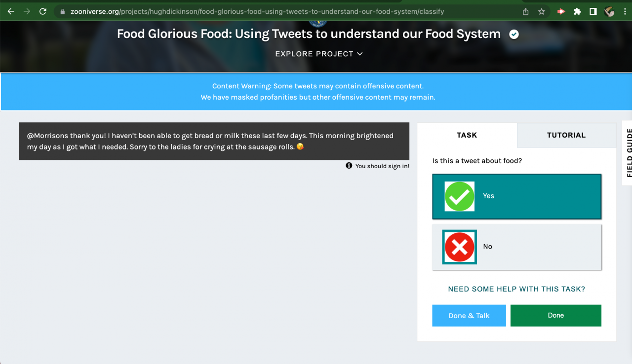This screenshot has width=632, height=364.
Task: Open Chrome's three-dot menu
Action: [x=625, y=11]
